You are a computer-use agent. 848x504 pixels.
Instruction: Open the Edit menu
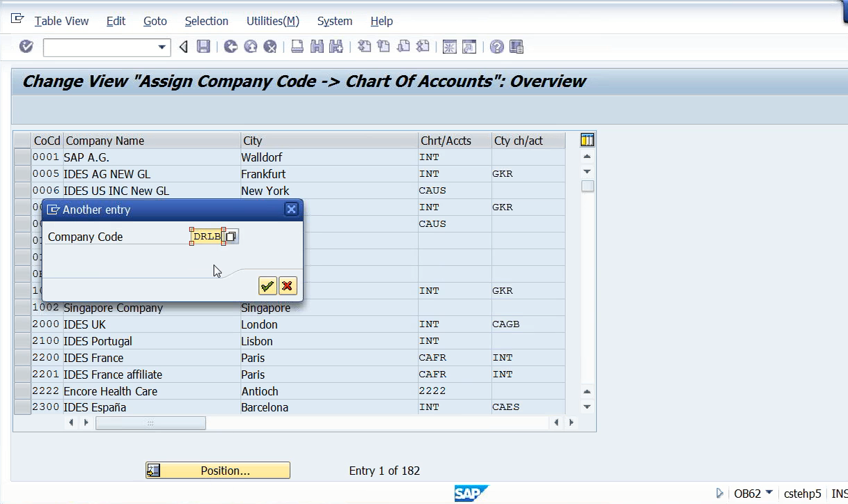[x=116, y=21]
